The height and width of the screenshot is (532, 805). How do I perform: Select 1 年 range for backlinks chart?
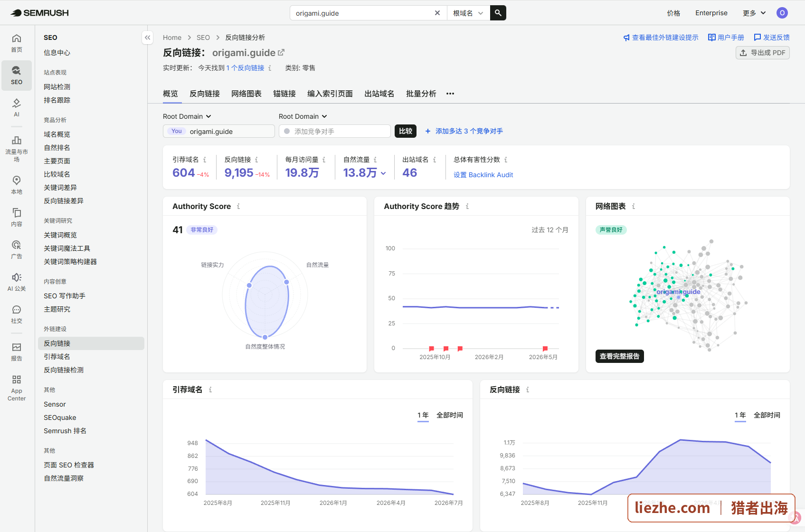[740, 415]
